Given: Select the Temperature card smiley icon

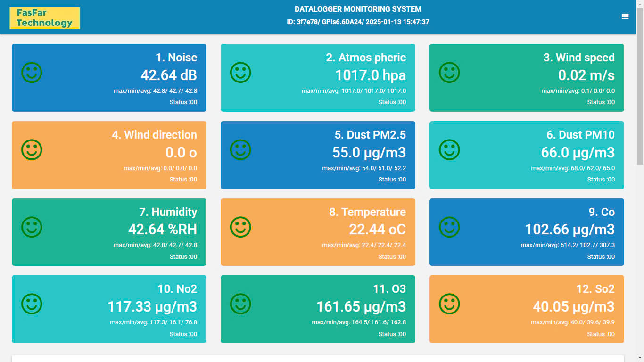Looking at the screenshot, I should (240, 227).
